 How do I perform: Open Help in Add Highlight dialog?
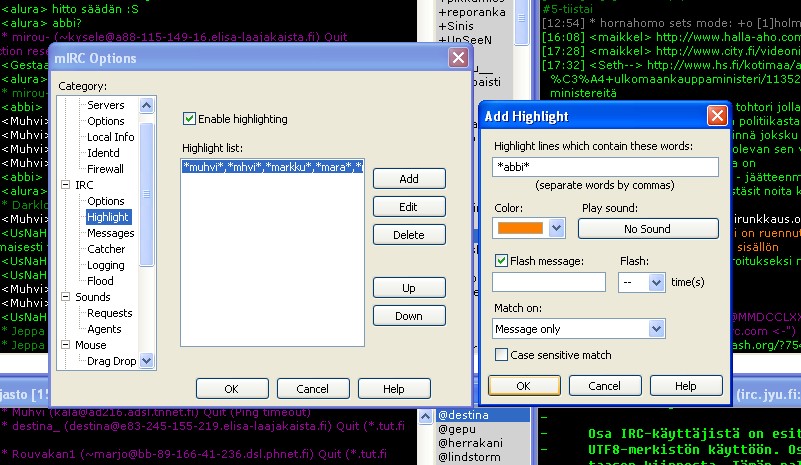(x=686, y=386)
